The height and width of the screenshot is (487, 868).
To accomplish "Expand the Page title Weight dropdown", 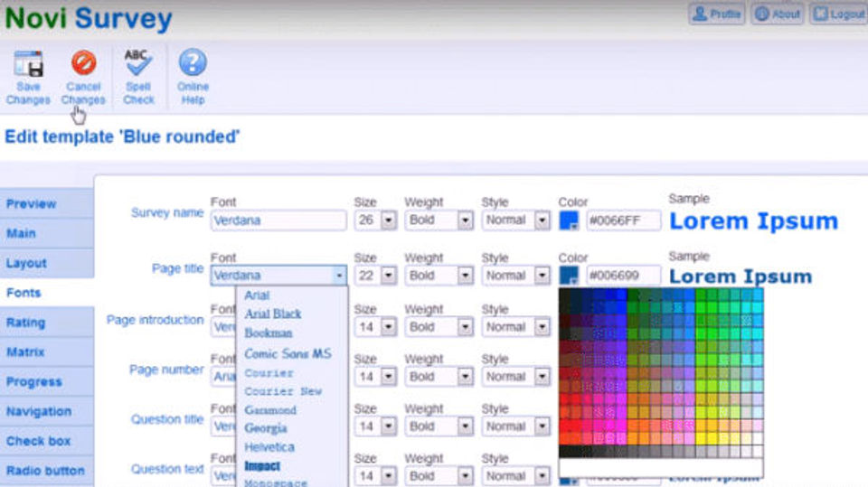I will (465, 275).
